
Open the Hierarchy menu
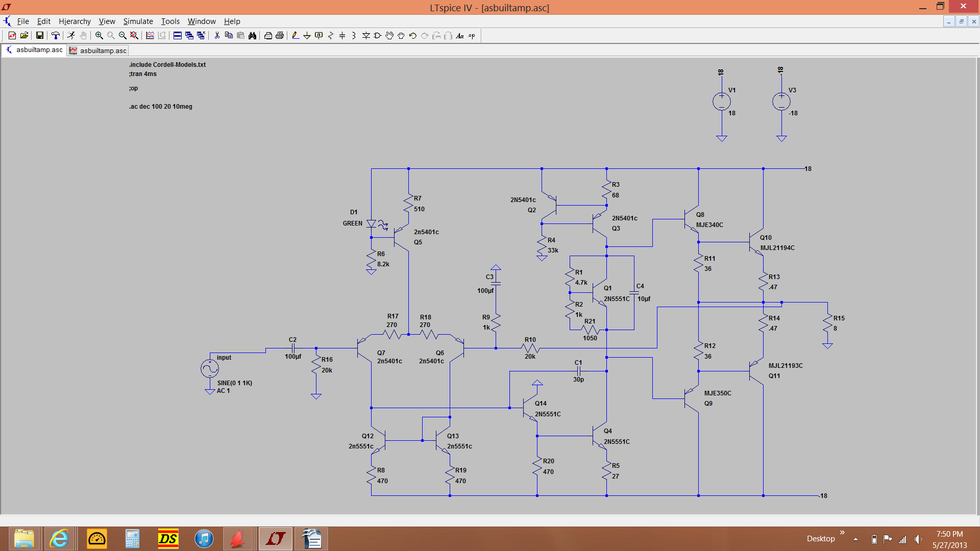point(75,21)
